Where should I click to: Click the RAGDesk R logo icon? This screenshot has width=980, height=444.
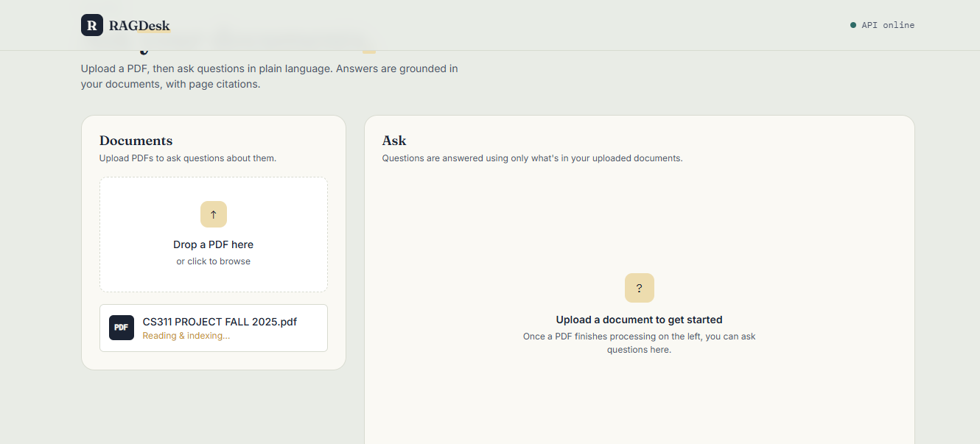pos(92,25)
